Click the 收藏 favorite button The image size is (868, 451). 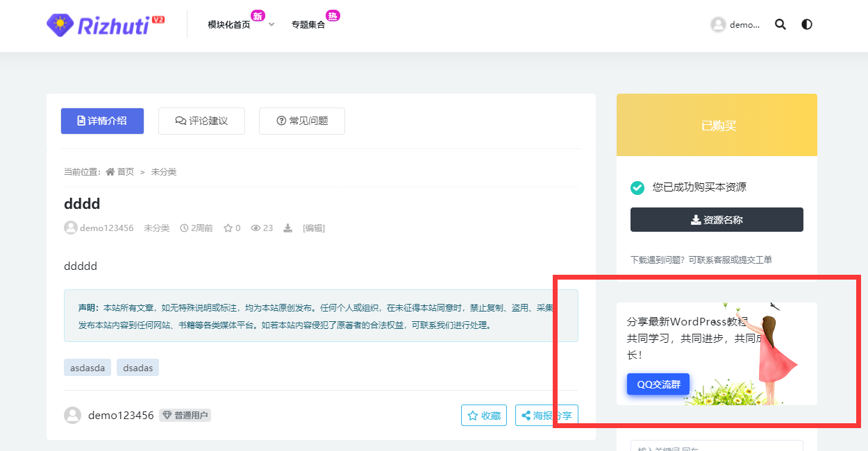484,416
